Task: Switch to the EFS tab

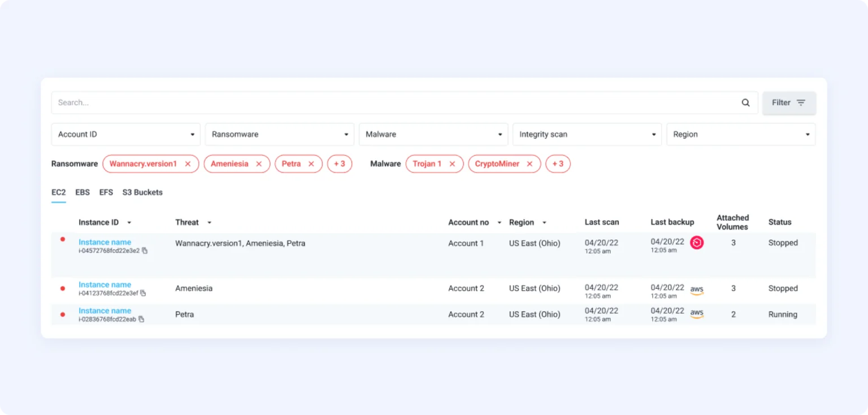Action: 106,192
